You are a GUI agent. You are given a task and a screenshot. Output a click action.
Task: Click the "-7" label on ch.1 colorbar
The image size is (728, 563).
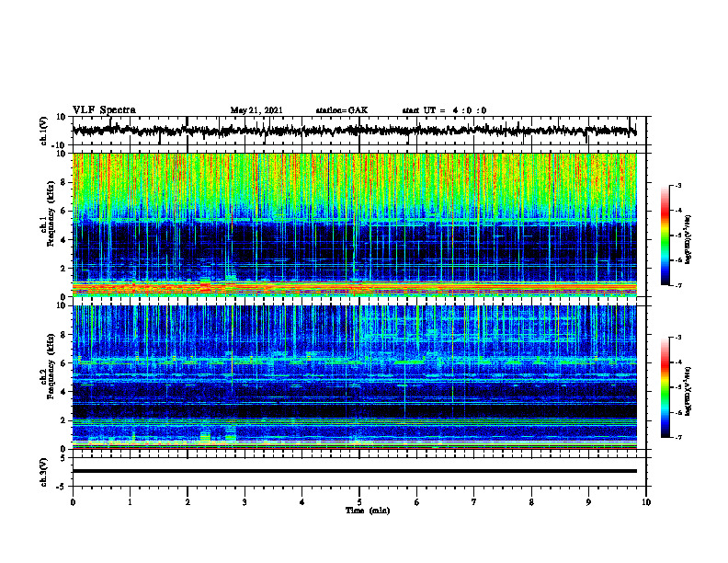coord(678,285)
